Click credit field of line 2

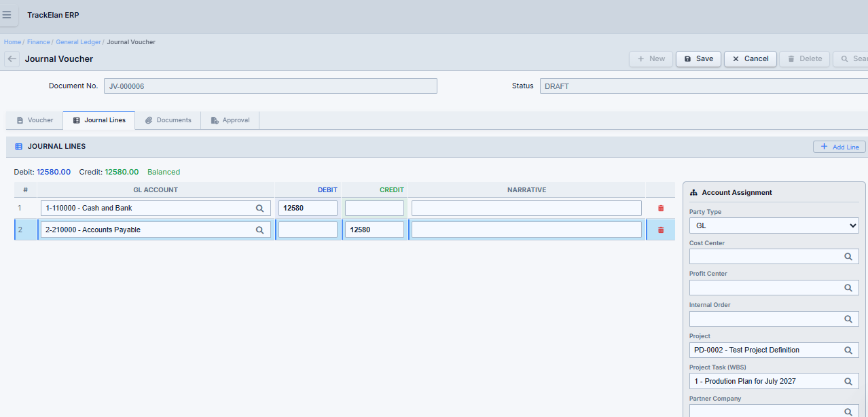click(x=374, y=230)
